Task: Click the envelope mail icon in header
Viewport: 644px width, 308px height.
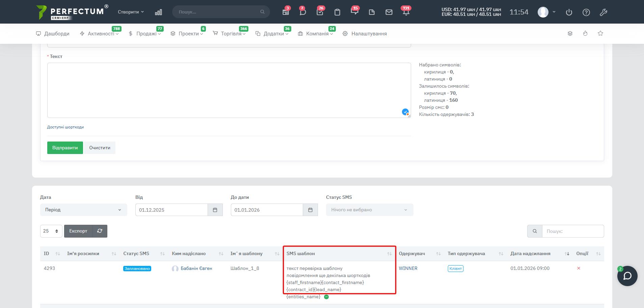Action: tap(389, 12)
